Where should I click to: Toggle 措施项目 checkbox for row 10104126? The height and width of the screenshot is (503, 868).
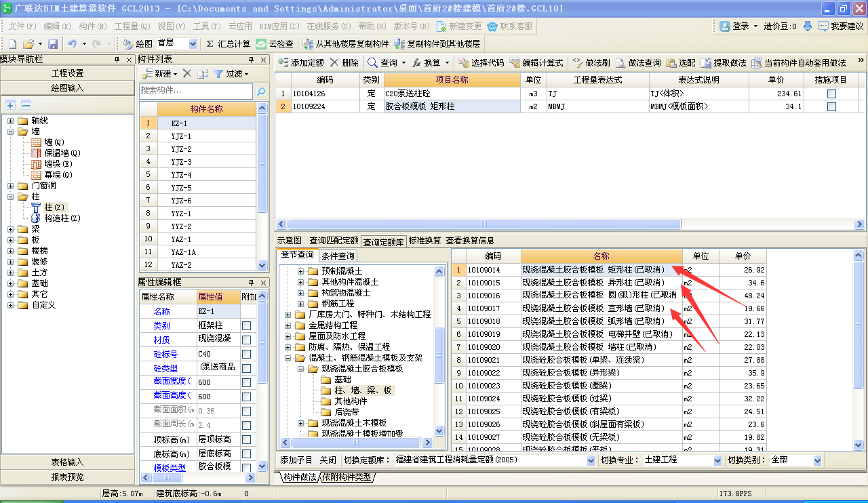pyautogui.click(x=831, y=94)
